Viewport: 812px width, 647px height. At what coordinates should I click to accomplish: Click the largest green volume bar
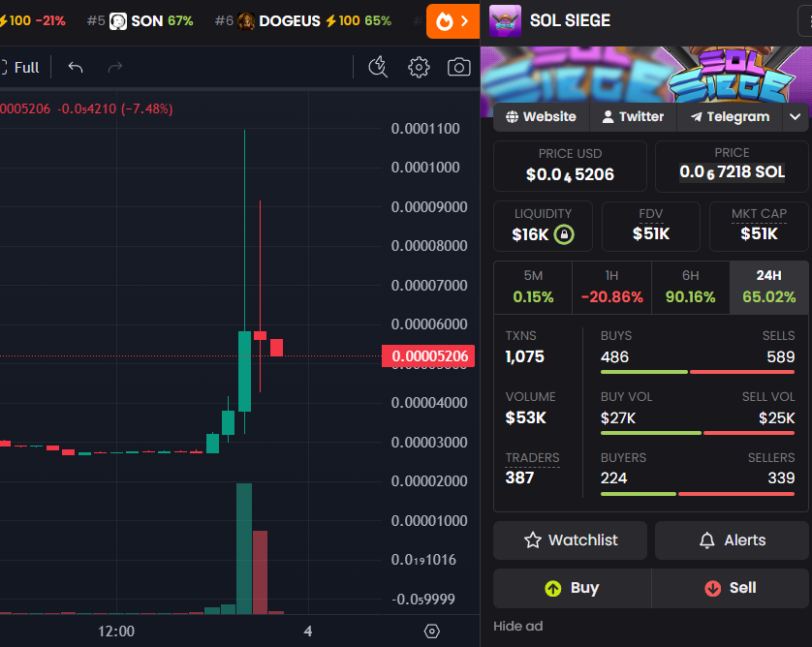(x=244, y=548)
